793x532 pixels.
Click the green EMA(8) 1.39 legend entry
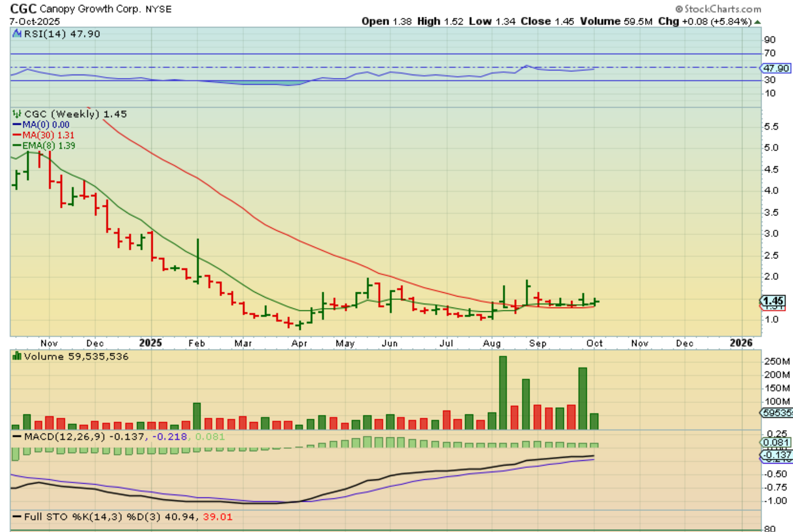click(44, 146)
